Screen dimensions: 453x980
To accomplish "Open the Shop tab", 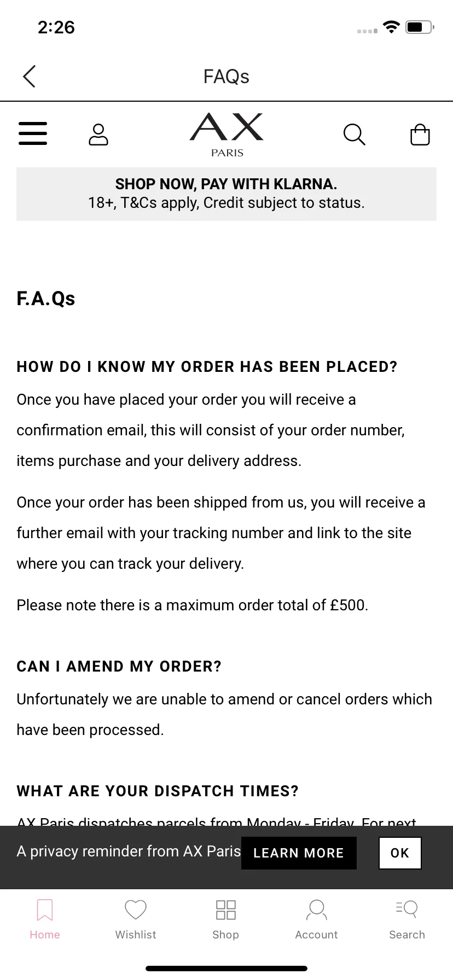I will tap(226, 919).
